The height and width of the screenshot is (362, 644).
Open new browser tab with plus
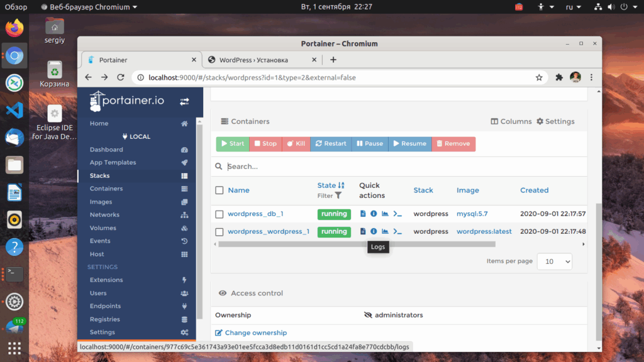coord(333,60)
